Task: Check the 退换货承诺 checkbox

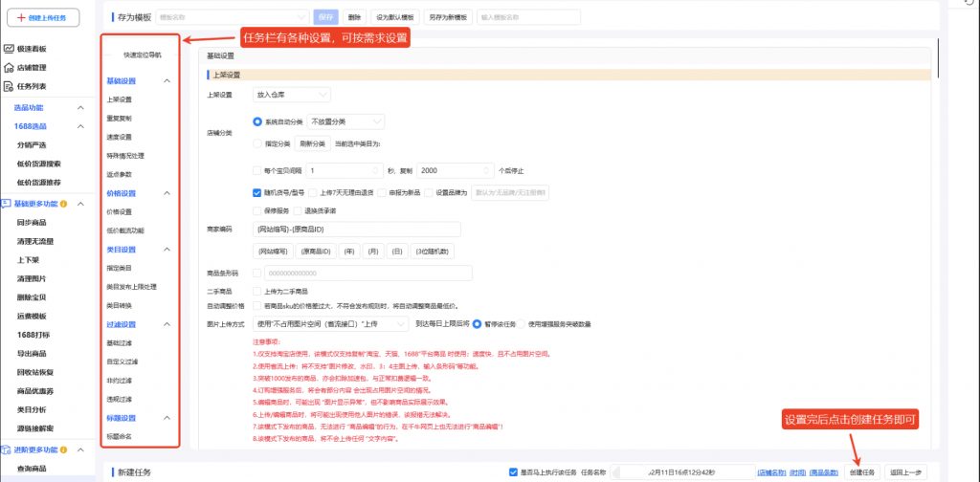Action: [x=299, y=211]
